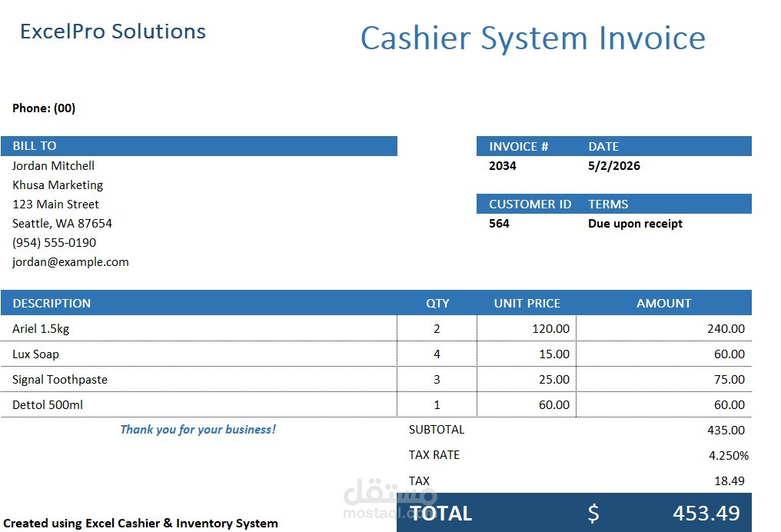Select the DATE header
Screen dimensions: 781x532
click(x=603, y=146)
